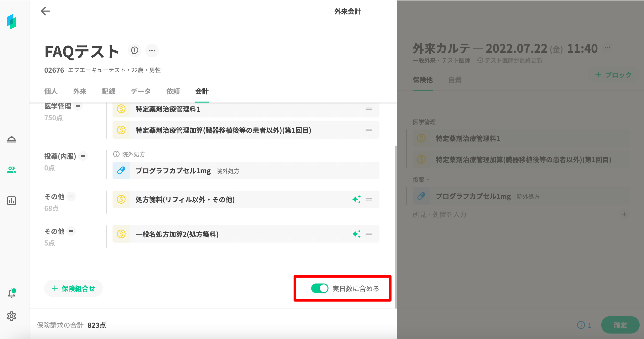Switch to the 記録 tab
Viewport: 644px width, 339px height.
tap(108, 91)
